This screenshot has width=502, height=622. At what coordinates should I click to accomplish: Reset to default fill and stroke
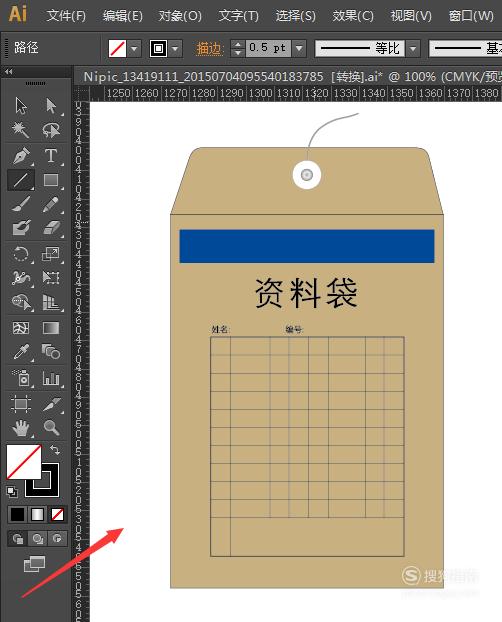[x=12, y=492]
